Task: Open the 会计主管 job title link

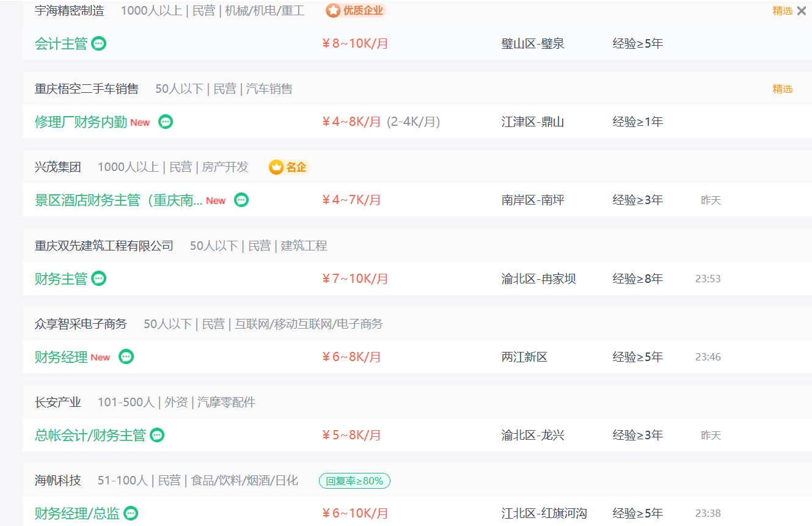Action: click(61, 43)
